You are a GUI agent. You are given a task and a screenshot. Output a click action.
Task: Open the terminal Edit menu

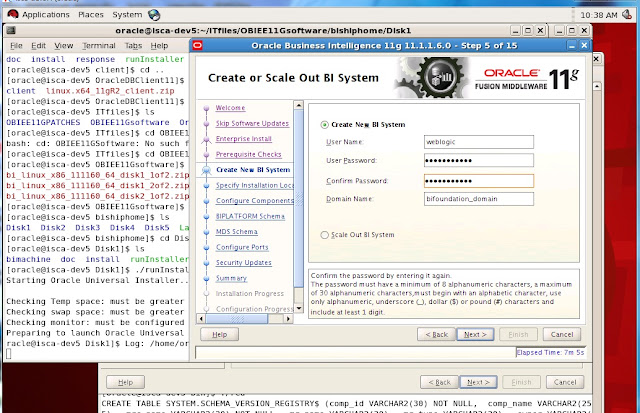[x=38, y=46]
